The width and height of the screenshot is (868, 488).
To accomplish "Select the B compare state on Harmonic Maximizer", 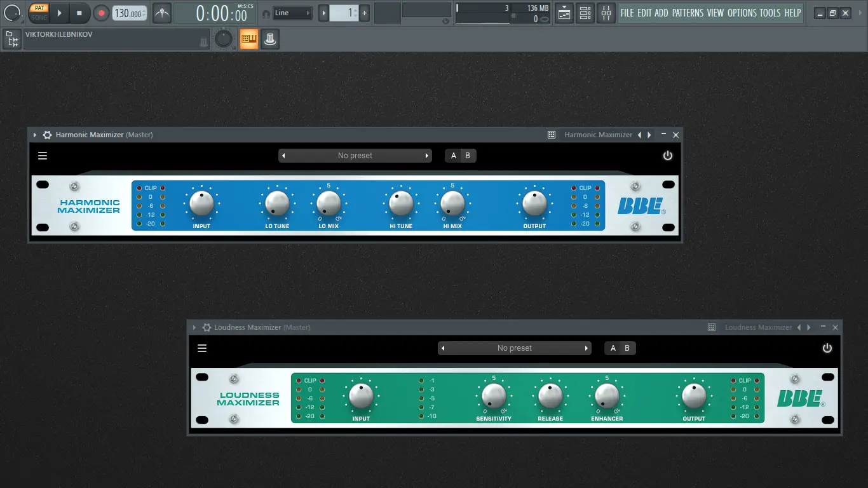I will 468,155.
